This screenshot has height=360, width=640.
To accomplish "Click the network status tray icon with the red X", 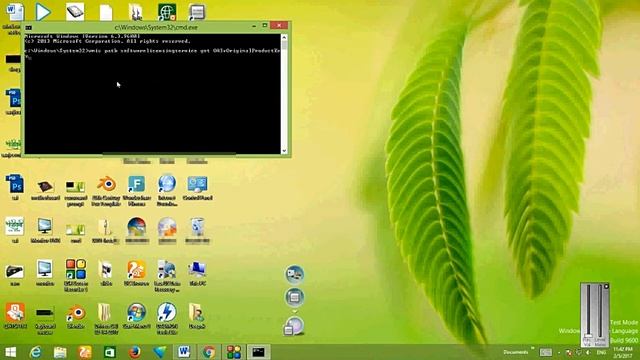I will (569, 352).
